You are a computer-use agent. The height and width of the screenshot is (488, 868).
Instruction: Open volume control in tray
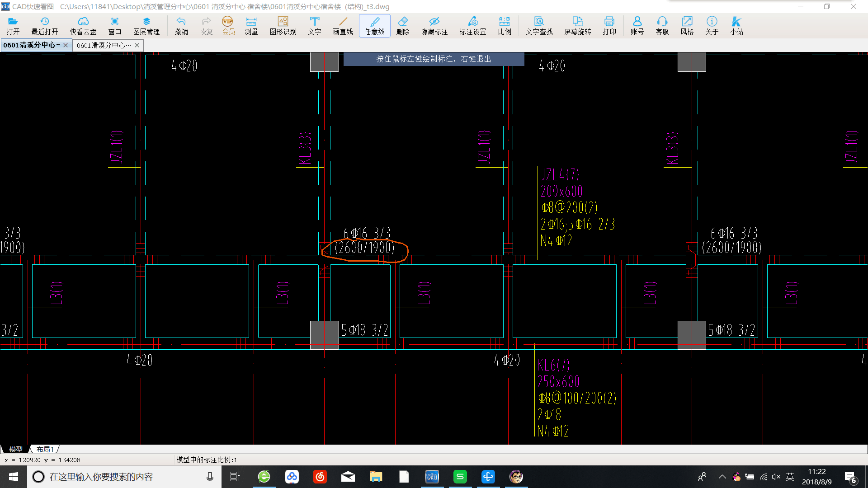(x=776, y=477)
